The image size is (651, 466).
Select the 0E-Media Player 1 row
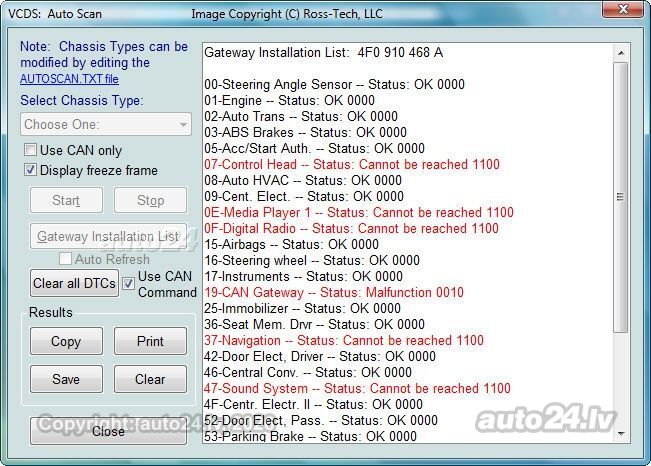pos(359,212)
